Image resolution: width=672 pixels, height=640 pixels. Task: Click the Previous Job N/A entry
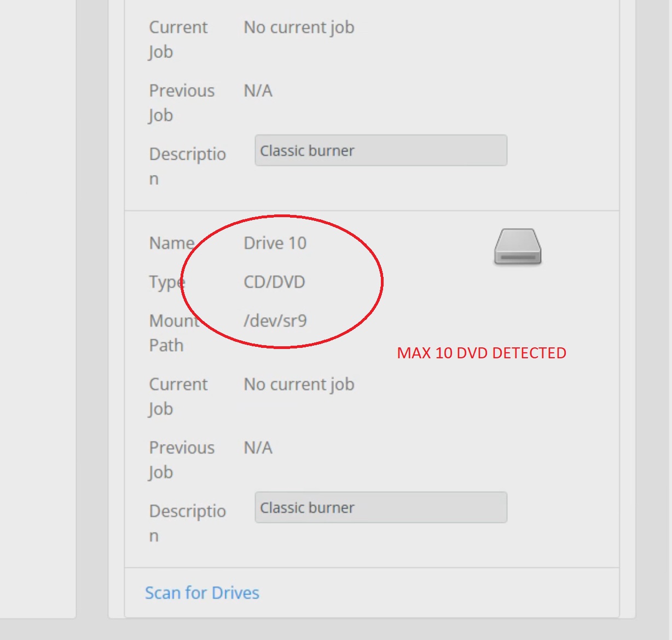[x=257, y=447]
